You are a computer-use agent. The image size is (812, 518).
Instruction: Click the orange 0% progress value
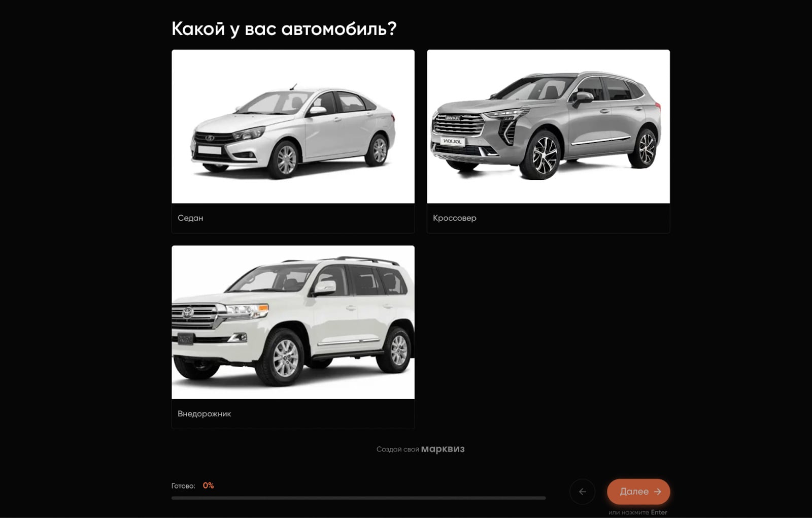(x=208, y=485)
